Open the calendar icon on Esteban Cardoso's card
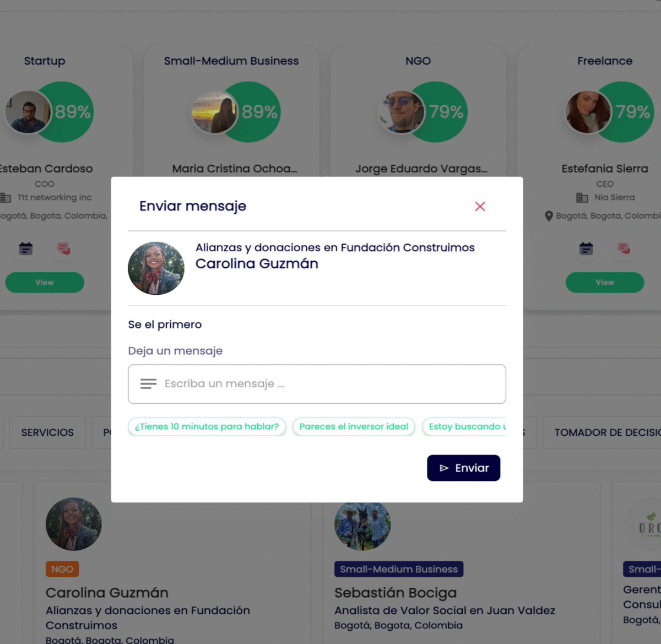This screenshot has width=661, height=644. 26,248
